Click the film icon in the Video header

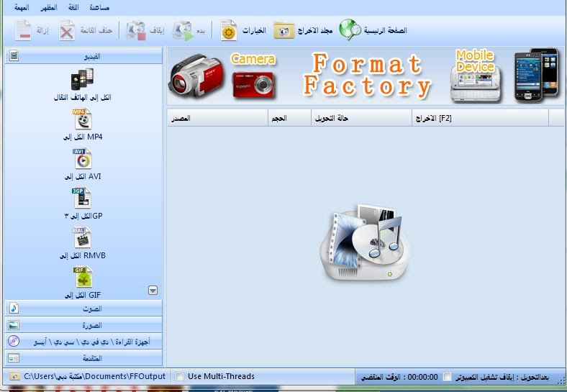pyautogui.click(x=14, y=55)
